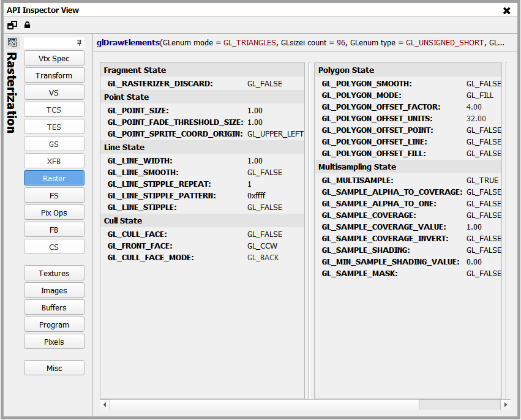Toggle the lock icon in toolbar
The width and height of the screenshot is (521, 420).
[28, 25]
